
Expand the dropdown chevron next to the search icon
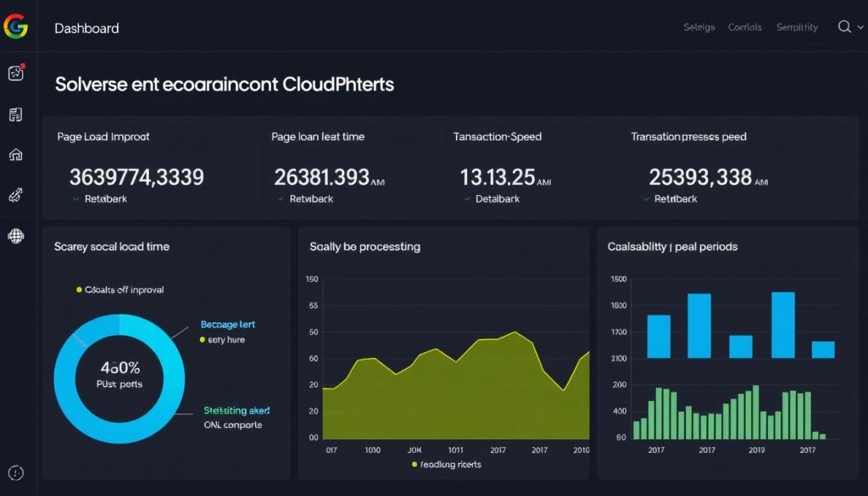860,27
